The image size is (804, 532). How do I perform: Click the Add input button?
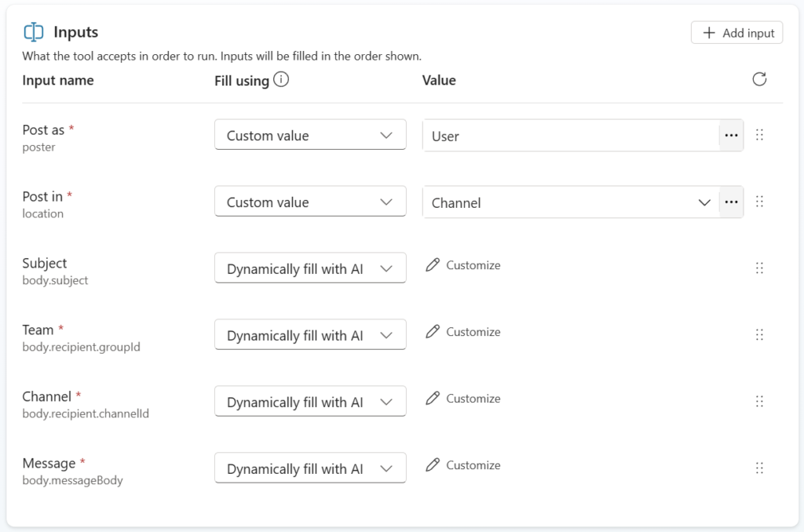point(736,32)
